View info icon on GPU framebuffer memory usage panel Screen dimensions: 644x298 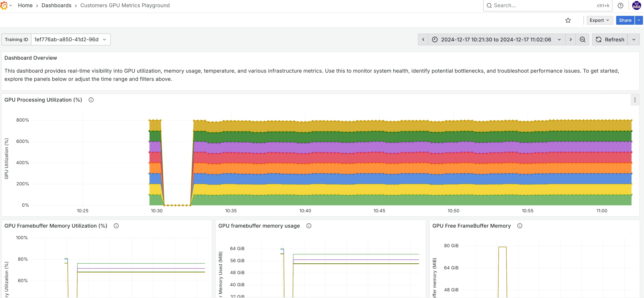click(x=309, y=226)
